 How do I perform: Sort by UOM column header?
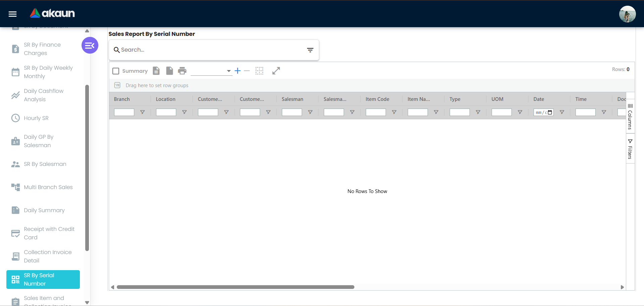(497, 99)
